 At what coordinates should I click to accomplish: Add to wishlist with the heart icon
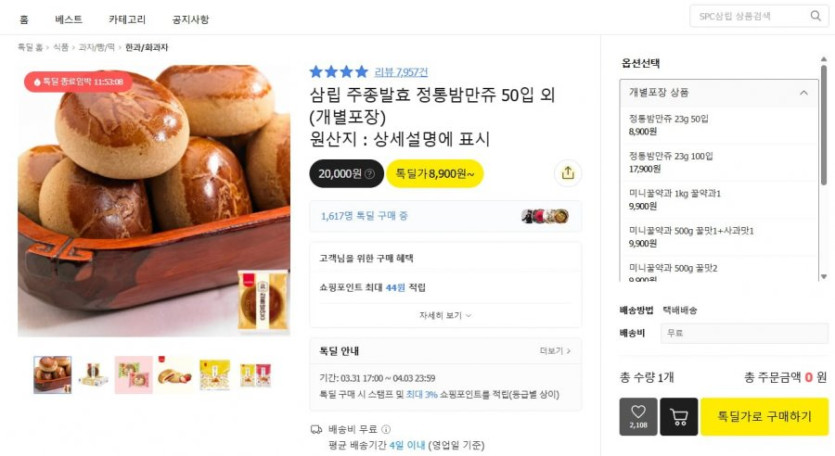(x=638, y=416)
